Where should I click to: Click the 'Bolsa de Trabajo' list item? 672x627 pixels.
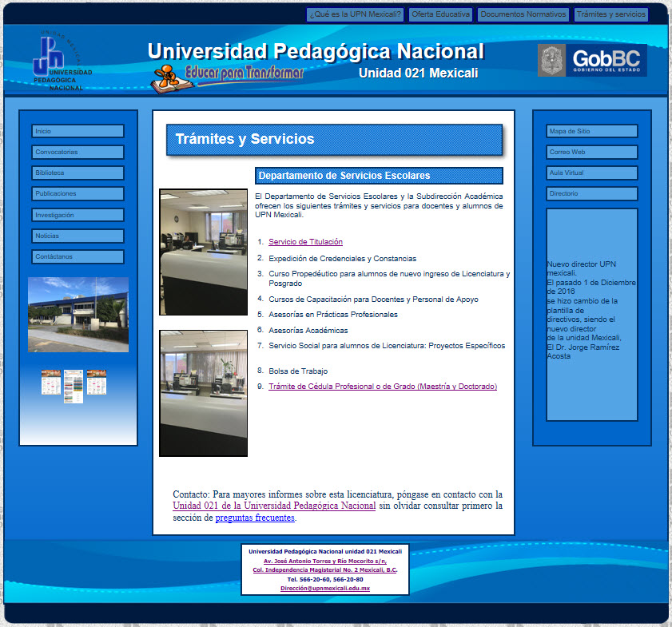coord(298,371)
